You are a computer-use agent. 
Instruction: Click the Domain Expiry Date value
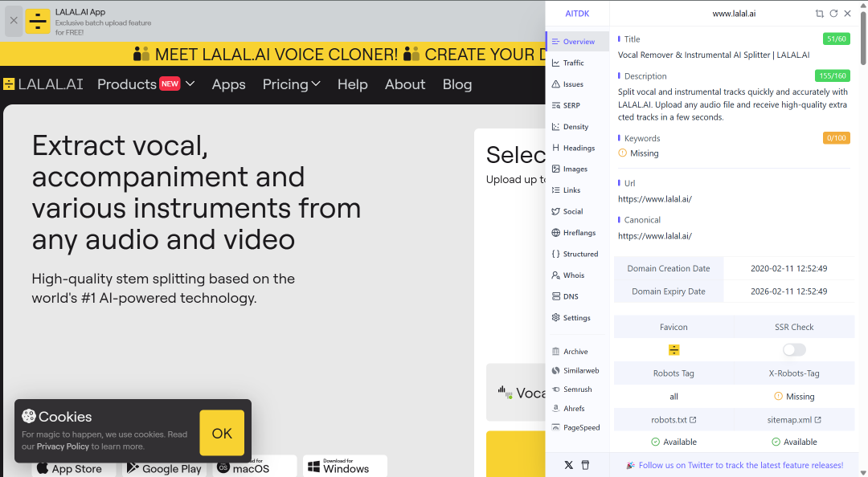click(x=789, y=291)
